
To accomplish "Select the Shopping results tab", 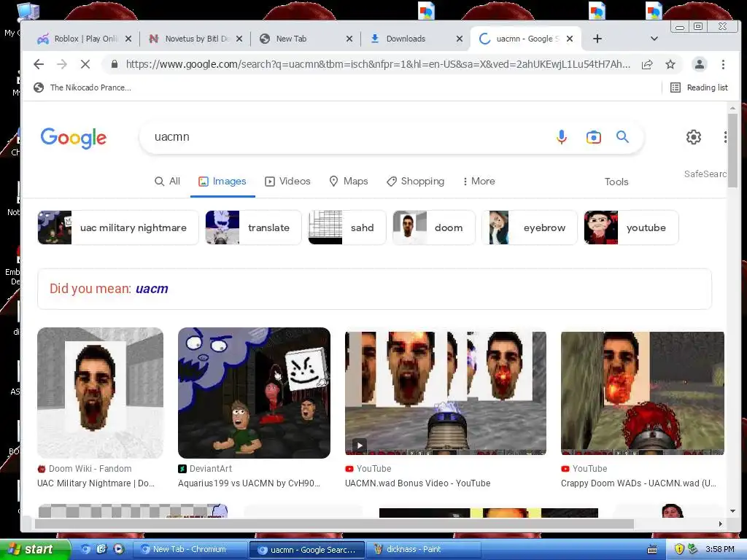I will [415, 182].
